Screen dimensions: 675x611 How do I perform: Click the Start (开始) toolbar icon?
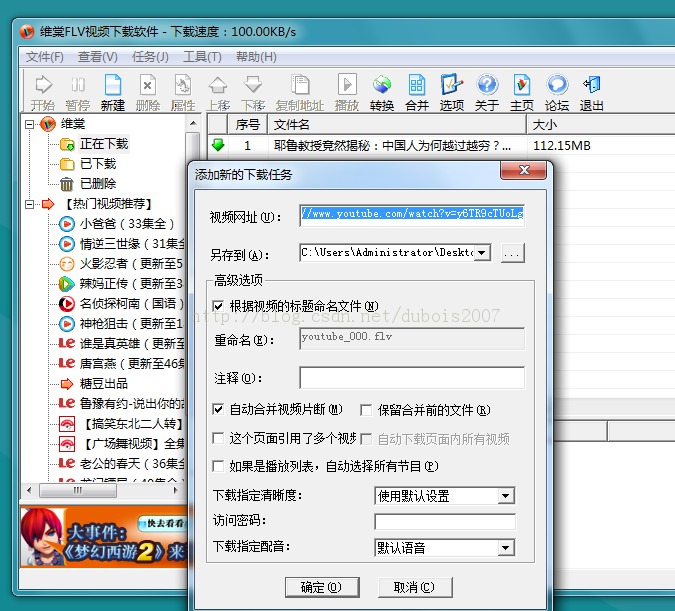43,92
